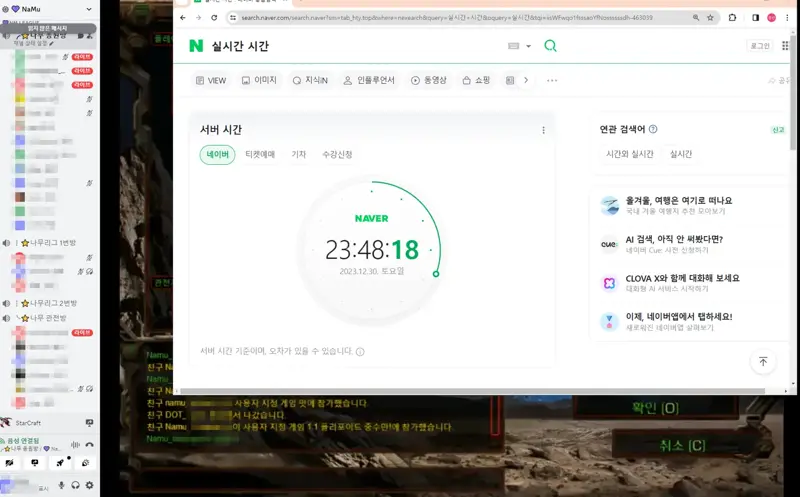Click the server time notice info icon
Viewport: 800px width, 497px height.
(360, 352)
